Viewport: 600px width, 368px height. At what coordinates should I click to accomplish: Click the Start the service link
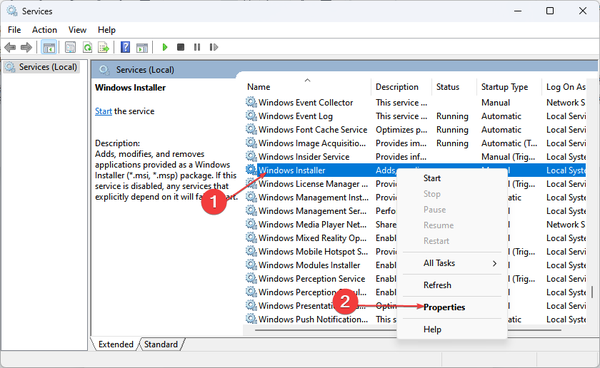[x=103, y=111]
